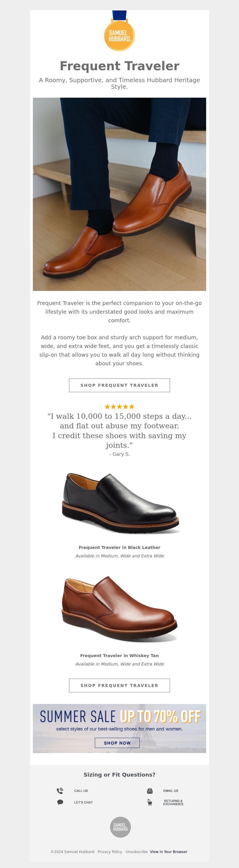Click View in Your Browser link
The height and width of the screenshot is (868, 239).
(168, 852)
